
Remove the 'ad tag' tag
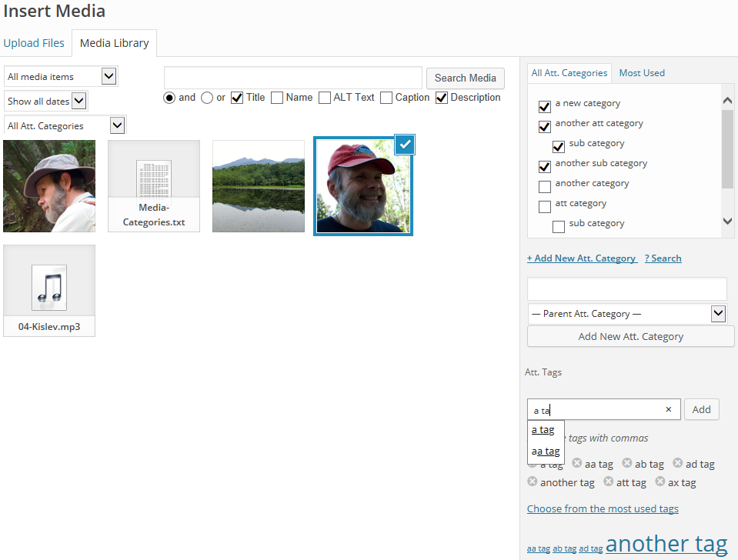point(677,463)
